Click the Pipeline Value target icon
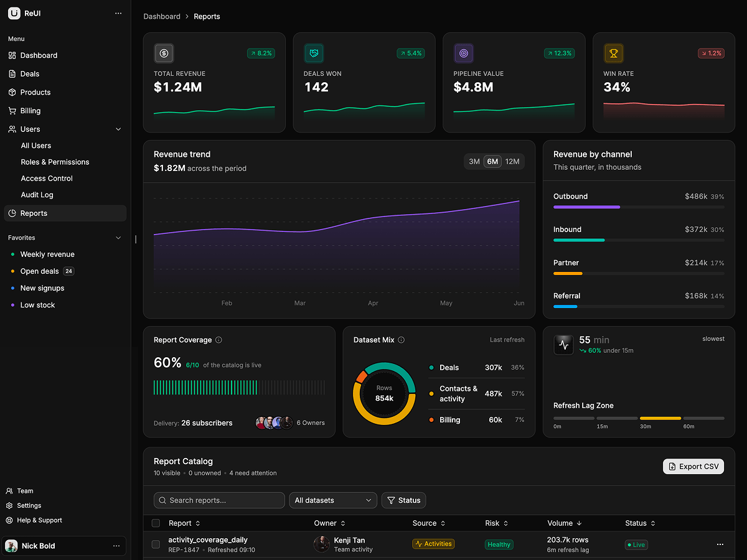The image size is (747, 560). click(464, 54)
